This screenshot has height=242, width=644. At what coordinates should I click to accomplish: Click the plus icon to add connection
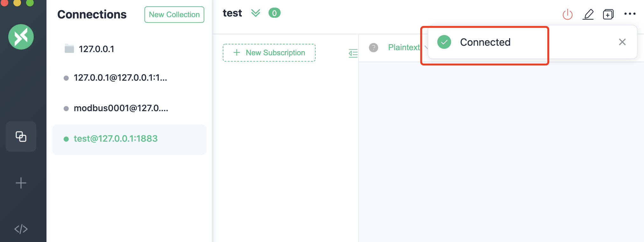pos(21,183)
